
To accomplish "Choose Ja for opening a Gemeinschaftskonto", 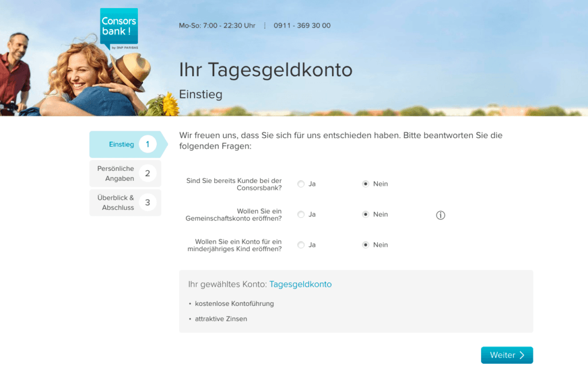I will tap(301, 215).
